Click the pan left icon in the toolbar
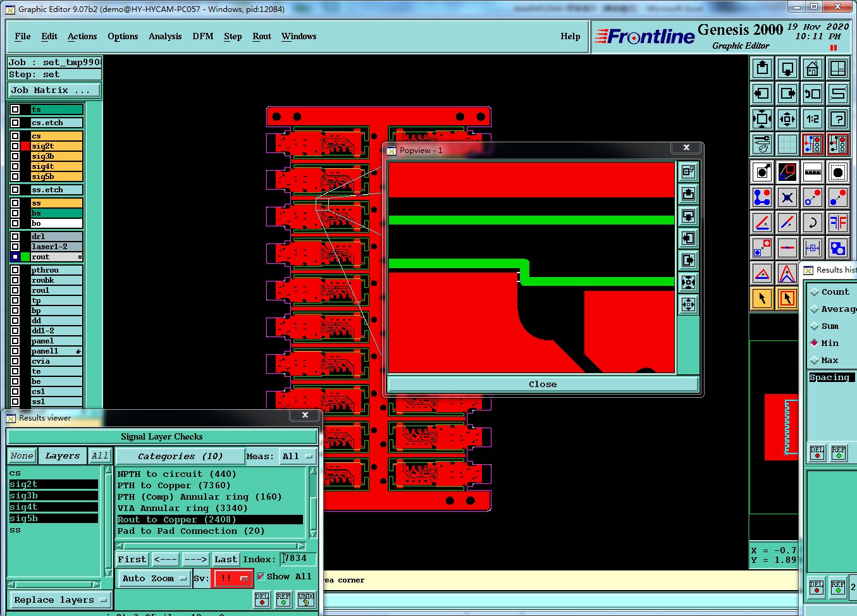This screenshot has height=616, width=857. [762, 94]
